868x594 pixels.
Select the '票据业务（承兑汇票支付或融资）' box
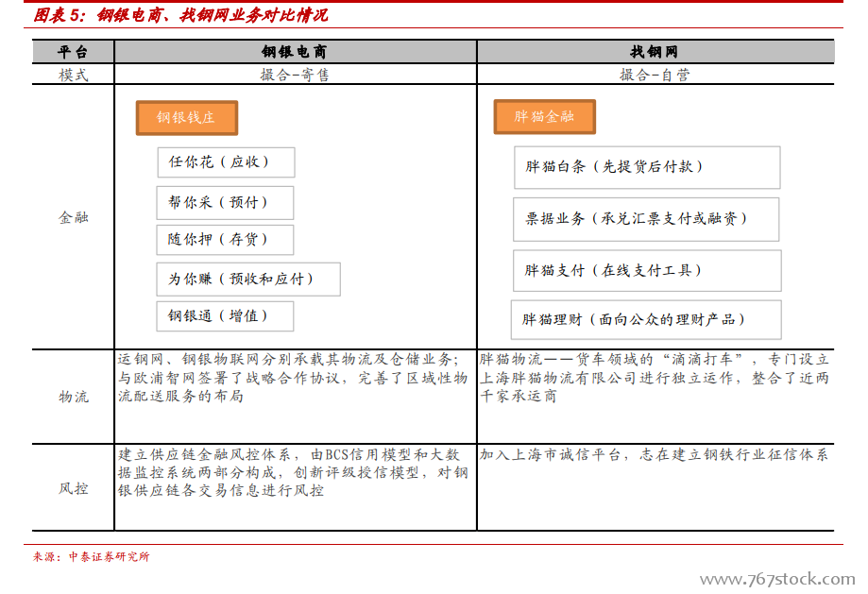tap(646, 219)
